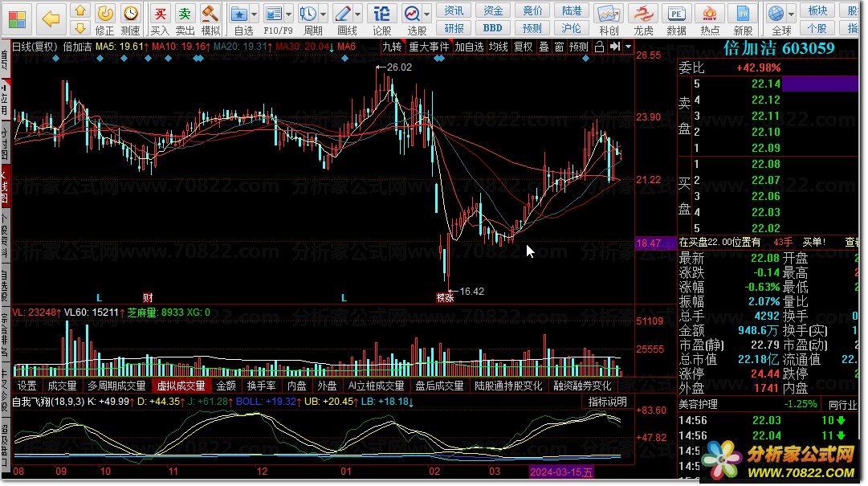Viewport: 868px width, 486px height.
Task: Click 加自选 add to watchlist
Action: 470,47
